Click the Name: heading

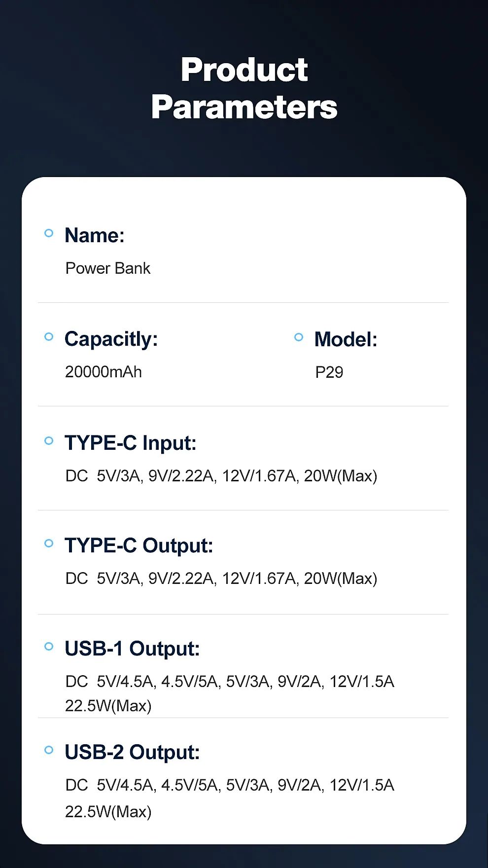tap(95, 235)
